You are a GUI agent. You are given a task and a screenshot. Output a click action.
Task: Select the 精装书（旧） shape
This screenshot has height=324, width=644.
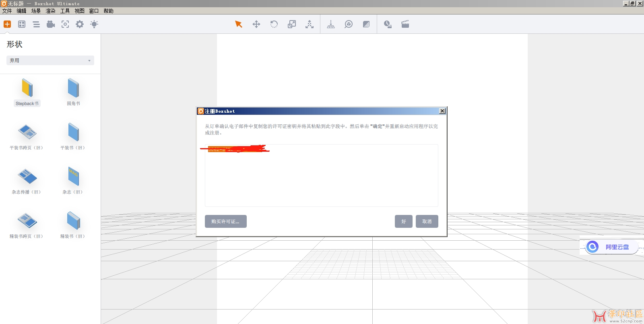pos(73,225)
